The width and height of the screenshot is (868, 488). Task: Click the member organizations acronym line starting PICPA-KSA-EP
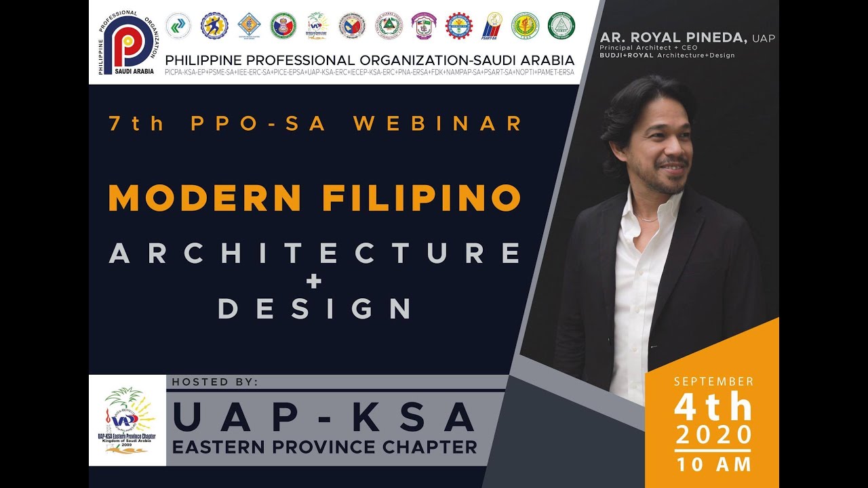(x=370, y=73)
